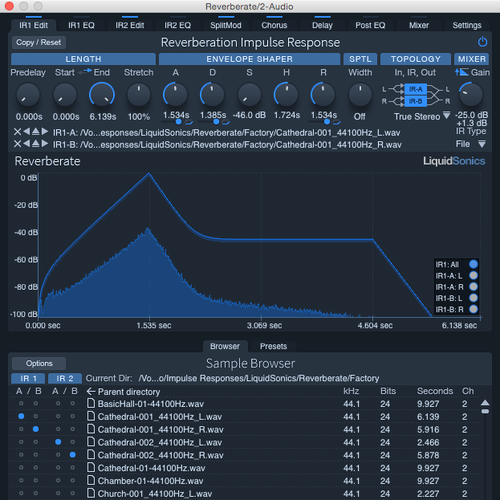
Task: Click the TOPOLOGY header button
Action: click(415, 59)
